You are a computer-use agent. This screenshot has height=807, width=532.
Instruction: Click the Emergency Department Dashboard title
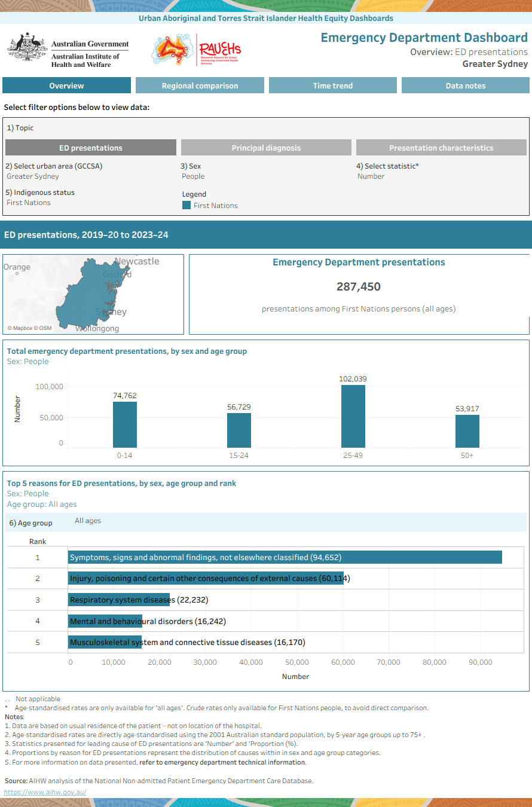click(x=424, y=38)
